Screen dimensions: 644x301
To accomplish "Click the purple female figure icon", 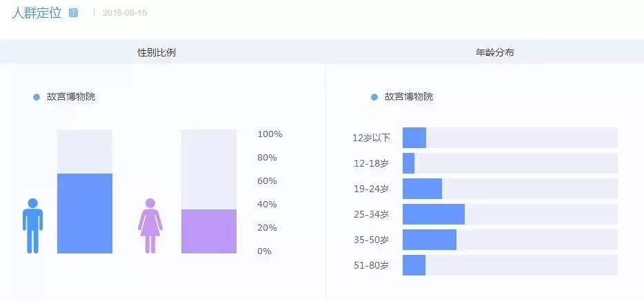I will pos(150,225).
